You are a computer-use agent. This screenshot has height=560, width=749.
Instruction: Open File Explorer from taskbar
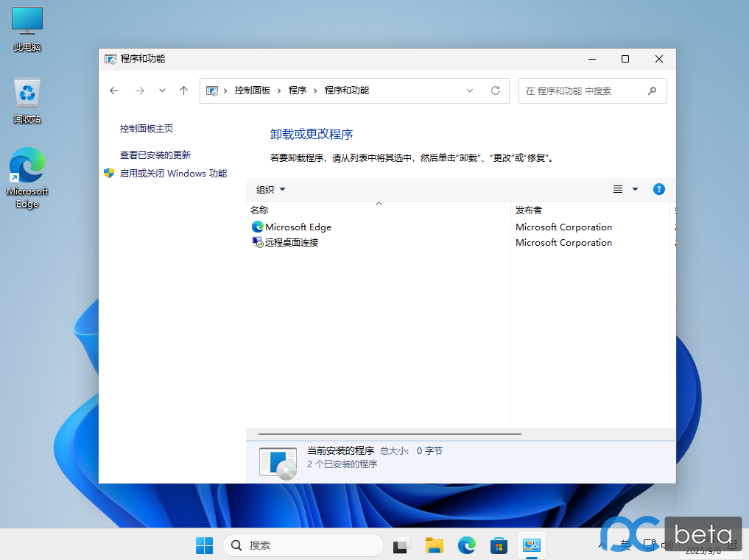coord(435,545)
